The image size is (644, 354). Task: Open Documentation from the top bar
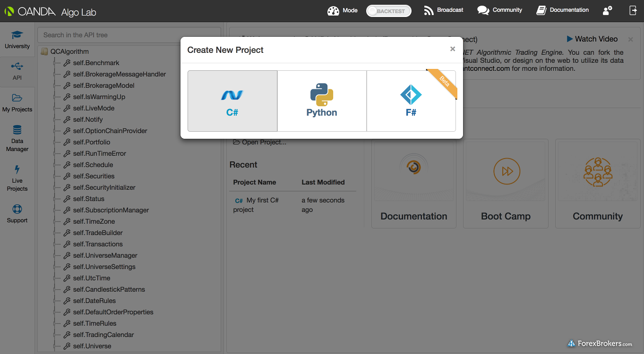click(562, 10)
